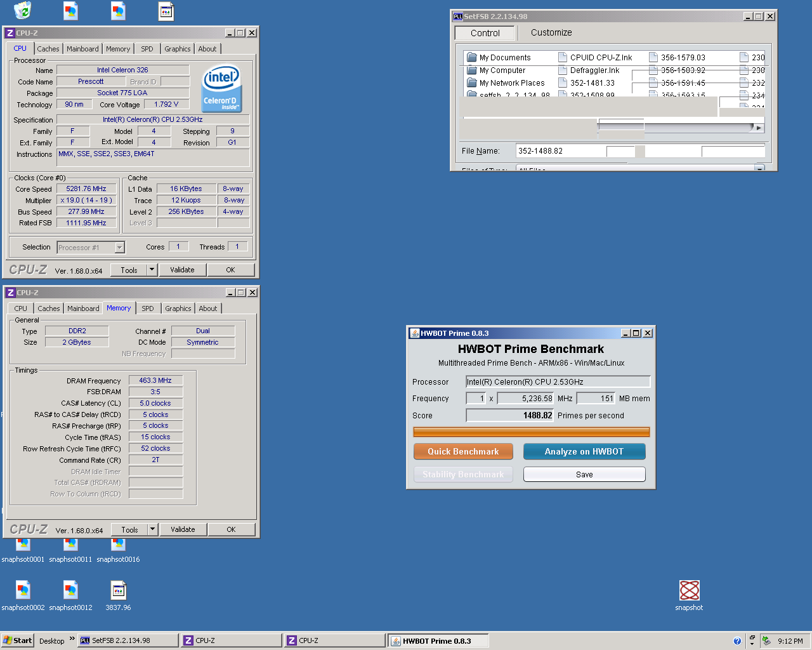Click OK in bottom CPU-Z window
The height and width of the screenshot is (650, 812).
[x=232, y=529]
